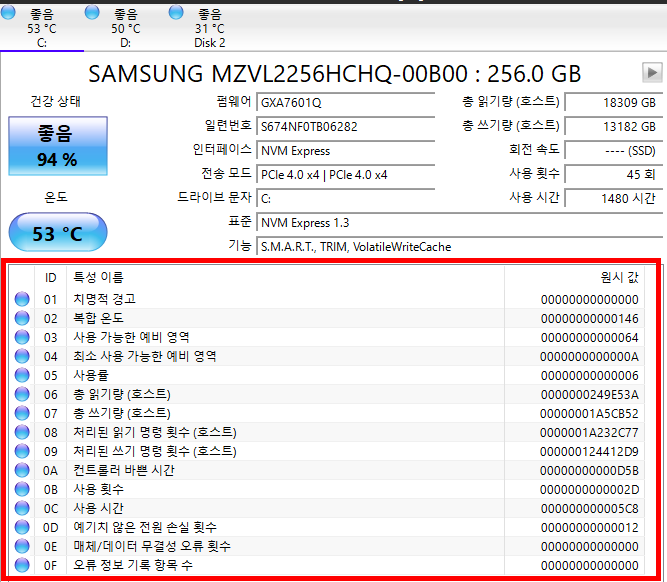The width and height of the screenshot is (667, 582).
Task: Select the attribute name 사용률
Action: [x=91, y=375]
